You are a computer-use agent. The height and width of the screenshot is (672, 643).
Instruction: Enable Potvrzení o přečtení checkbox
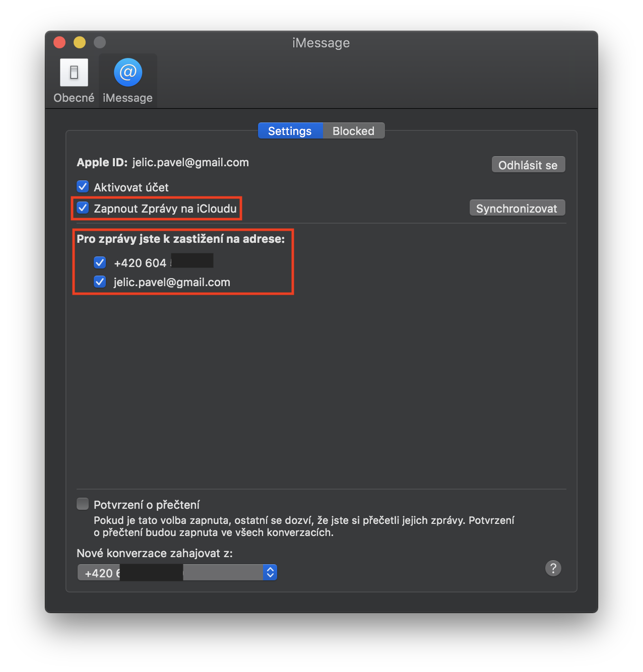[x=83, y=504]
